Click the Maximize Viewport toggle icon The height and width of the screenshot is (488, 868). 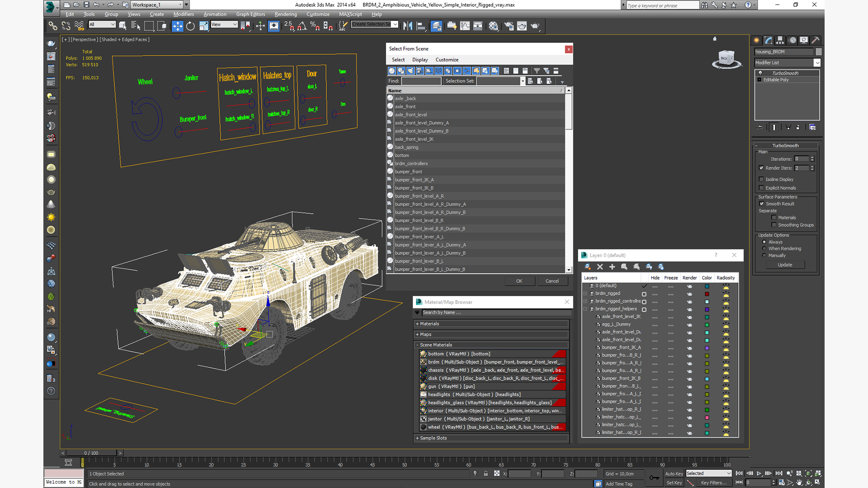click(x=817, y=483)
